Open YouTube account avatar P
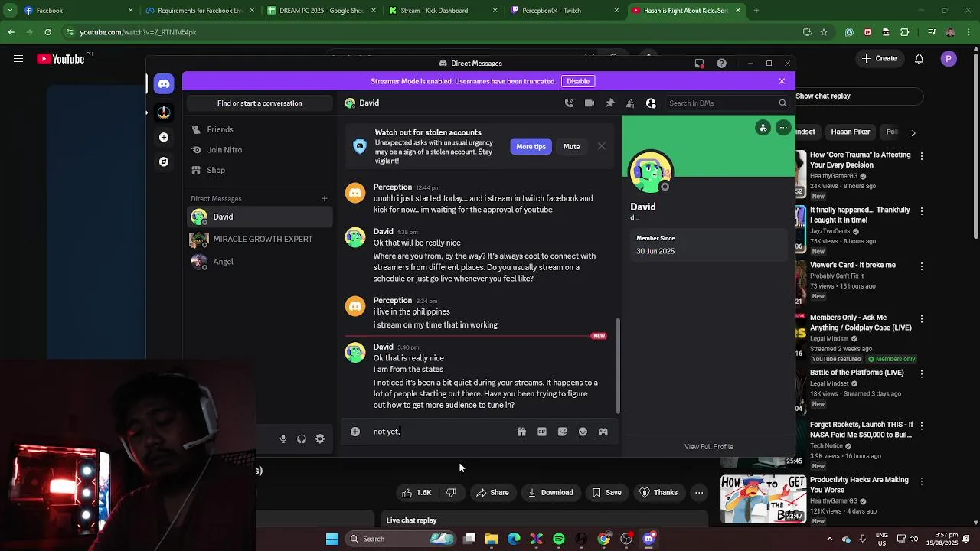The width and height of the screenshot is (980, 551). 949,59
